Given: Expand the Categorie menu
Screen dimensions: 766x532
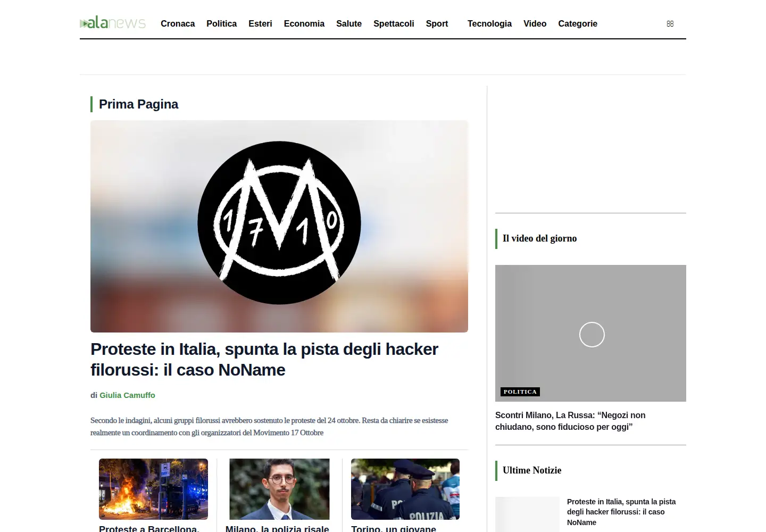Looking at the screenshot, I should coord(578,23).
